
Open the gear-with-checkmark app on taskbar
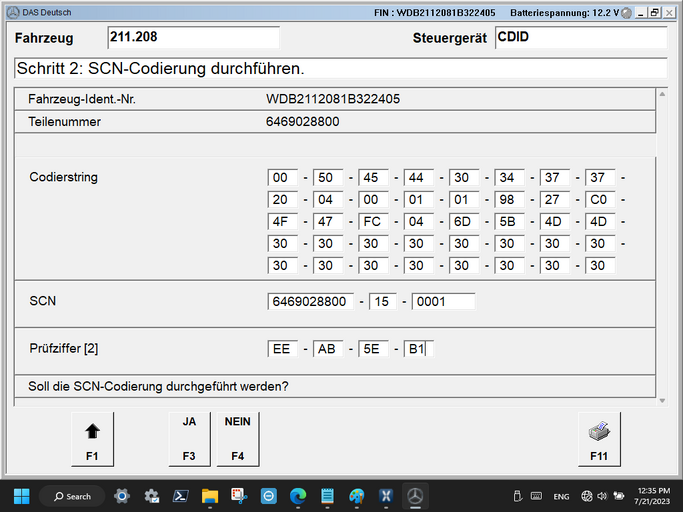[152, 496]
